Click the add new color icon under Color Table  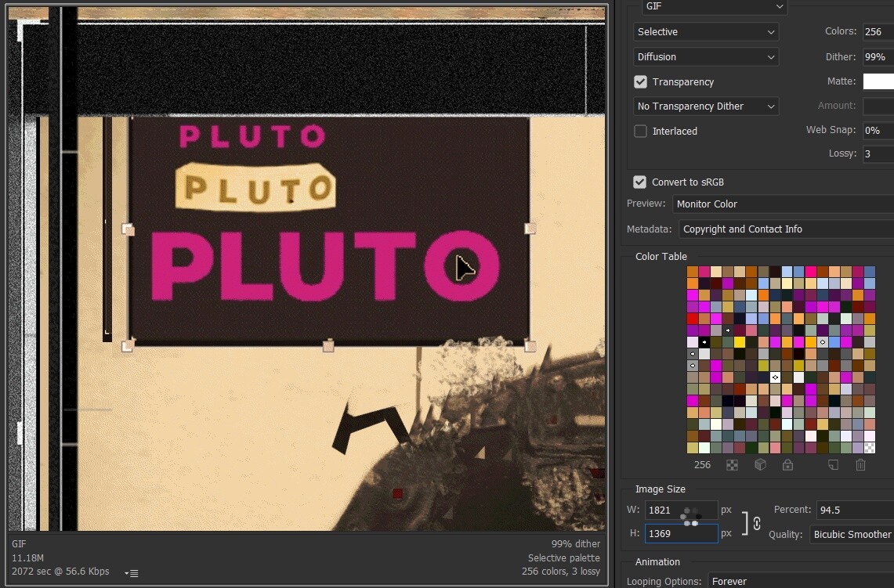[833, 465]
